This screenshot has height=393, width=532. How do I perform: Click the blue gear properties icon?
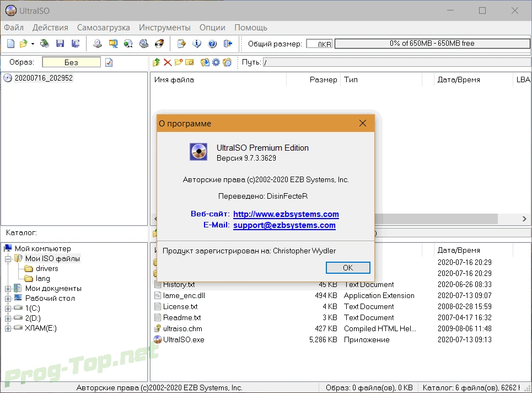pos(216,62)
